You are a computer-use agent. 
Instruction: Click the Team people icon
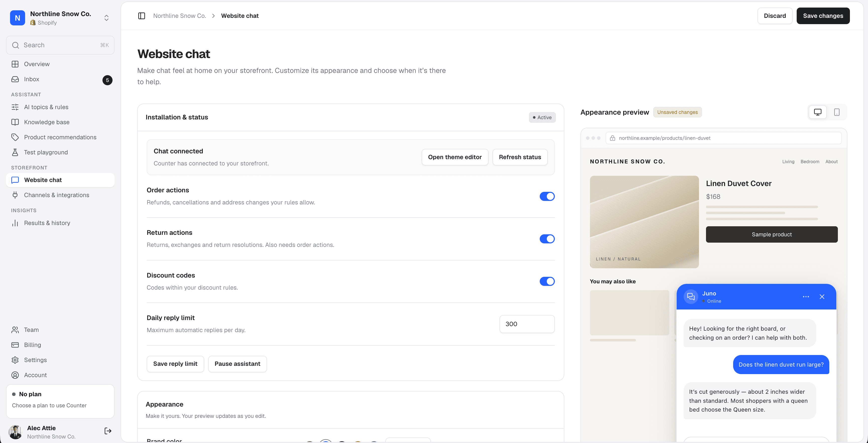(15, 330)
